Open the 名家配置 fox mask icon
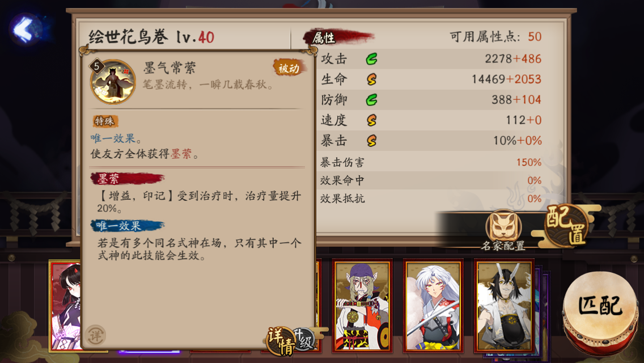The height and width of the screenshot is (363, 644). pos(503,226)
